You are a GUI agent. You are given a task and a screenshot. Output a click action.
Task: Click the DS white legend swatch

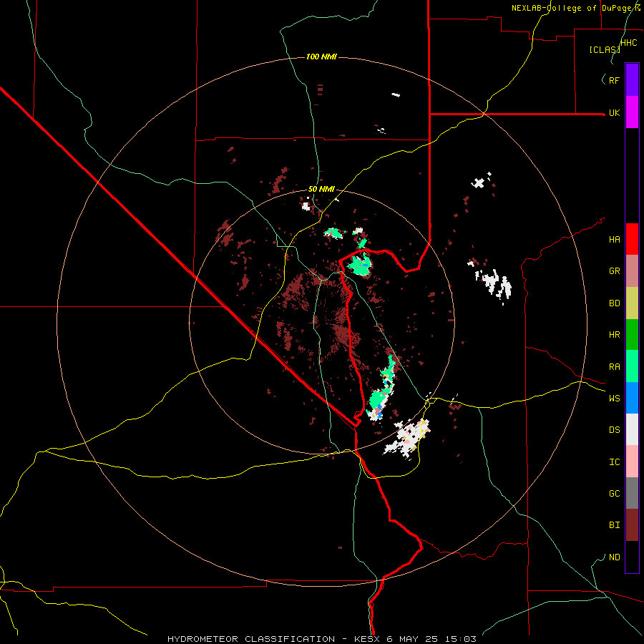pos(632,429)
